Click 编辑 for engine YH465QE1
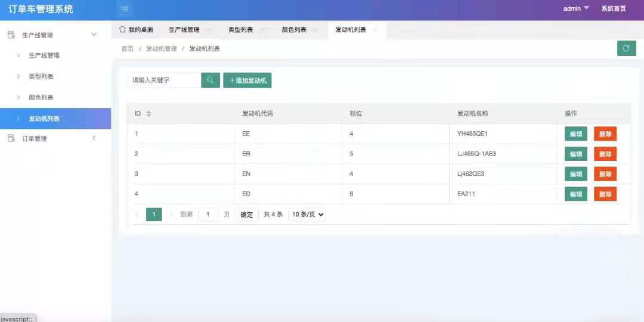 [x=575, y=134]
